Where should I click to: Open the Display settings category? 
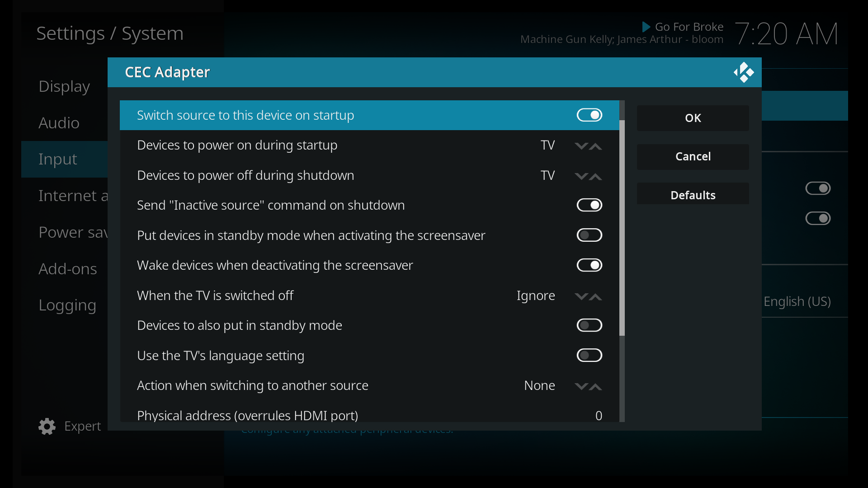[x=64, y=86]
